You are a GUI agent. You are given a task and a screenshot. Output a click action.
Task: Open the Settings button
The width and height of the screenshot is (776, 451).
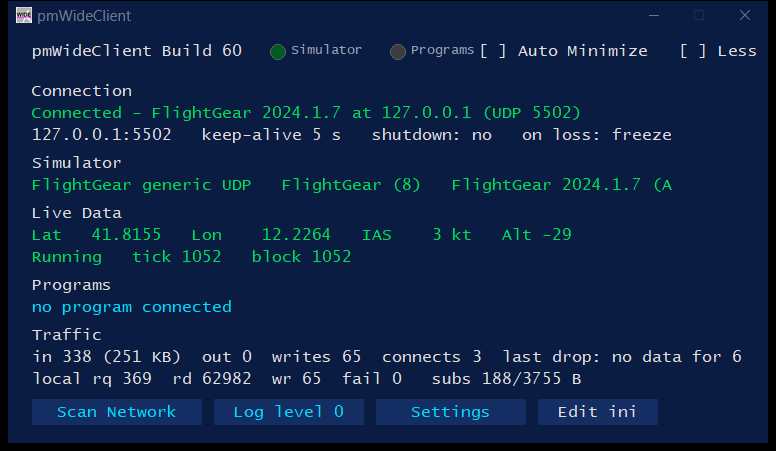(x=450, y=412)
